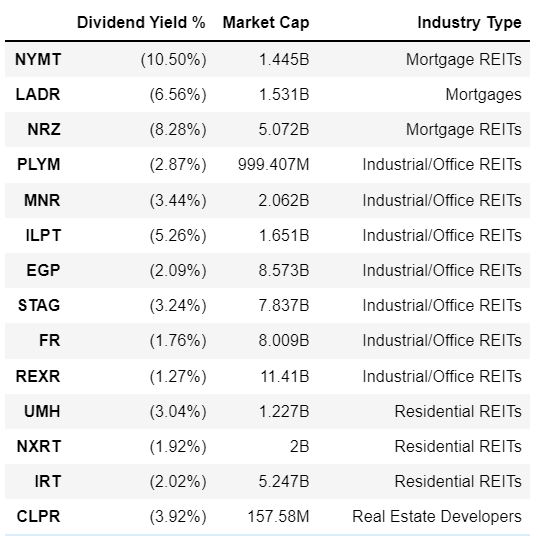Image resolution: width=539 pixels, height=536 pixels.
Task: Click the Market Cap column header
Action: 266,23
